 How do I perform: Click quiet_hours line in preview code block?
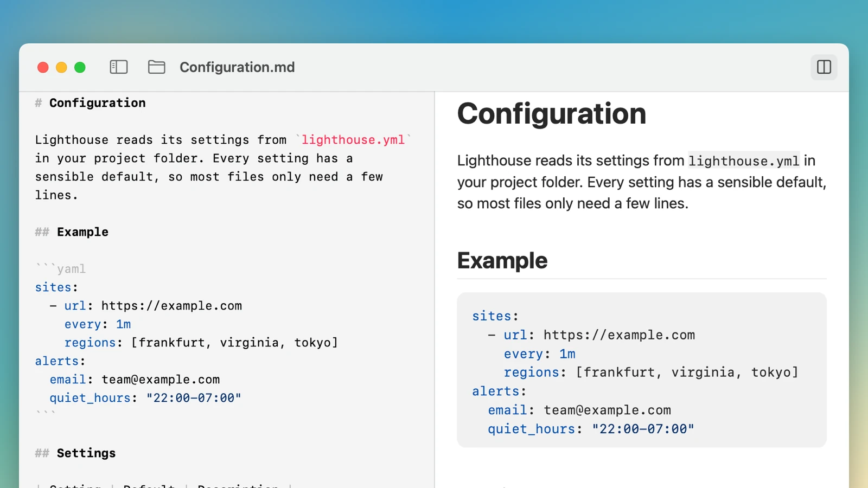point(591,429)
